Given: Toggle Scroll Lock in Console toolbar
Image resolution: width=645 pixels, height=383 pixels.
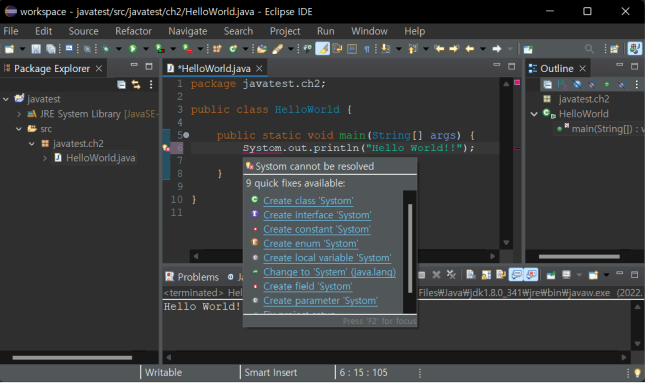Looking at the screenshot, I should (x=486, y=274).
